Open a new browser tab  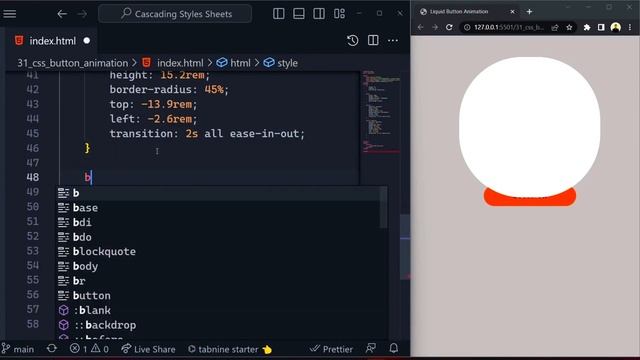coord(529,12)
